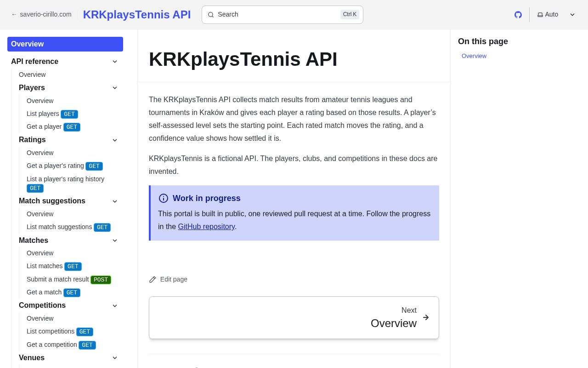Screen dimensions: 588x368
Task: Open the GitHub icon in header
Action: coord(518,15)
